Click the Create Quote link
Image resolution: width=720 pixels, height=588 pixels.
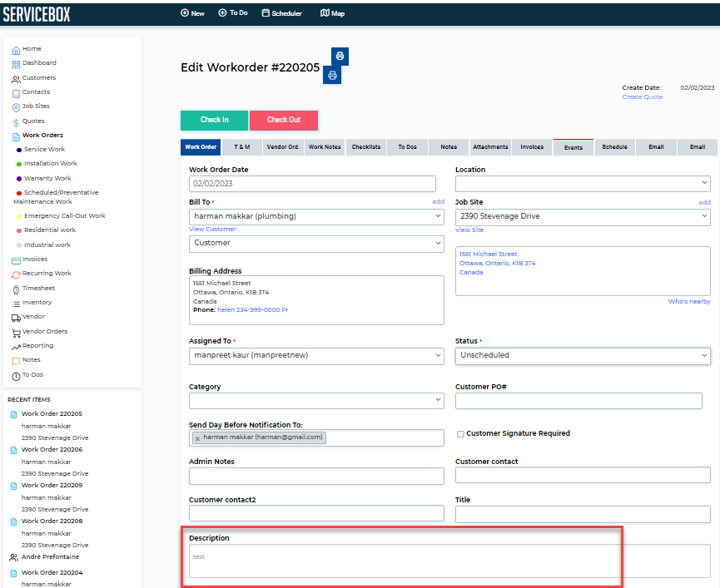click(x=643, y=97)
